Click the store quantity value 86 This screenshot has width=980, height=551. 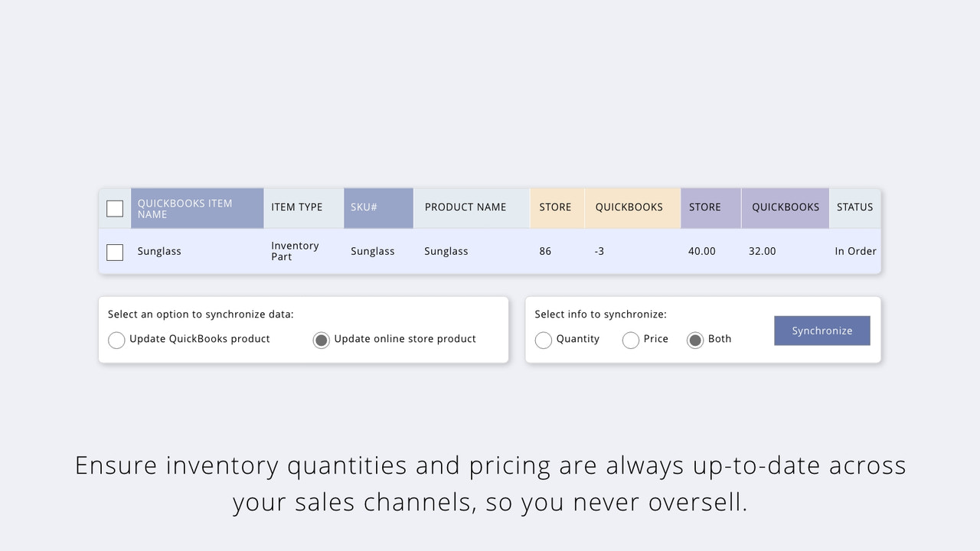[x=545, y=251]
